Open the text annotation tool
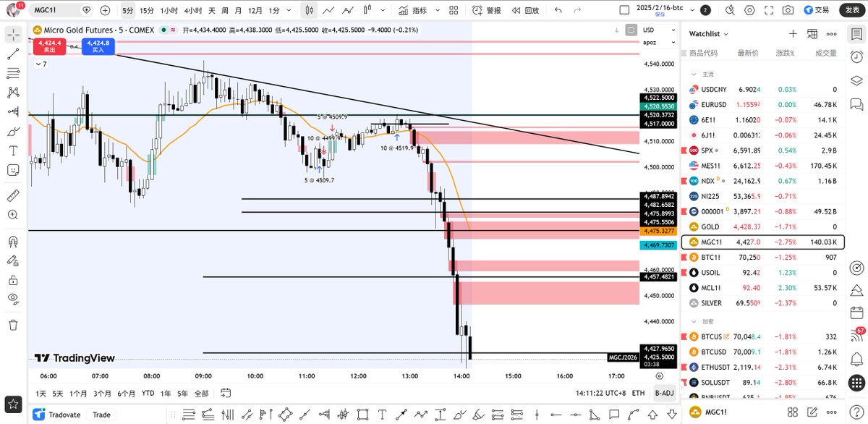This screenshot has height=424, width=868. point(13,150)
